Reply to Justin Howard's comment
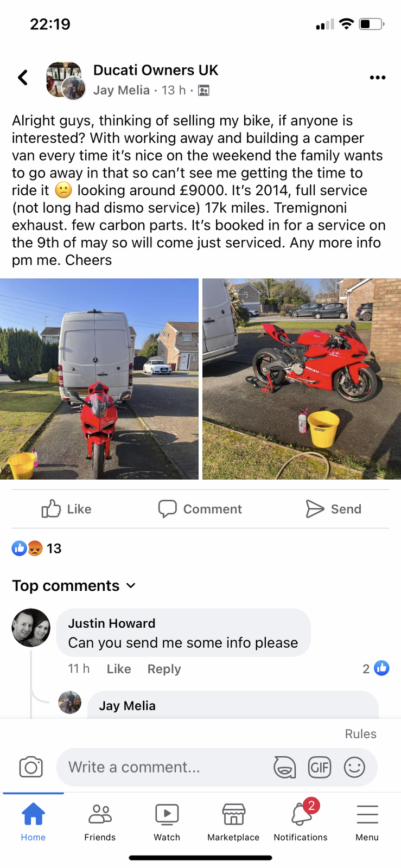 [164, 669]
